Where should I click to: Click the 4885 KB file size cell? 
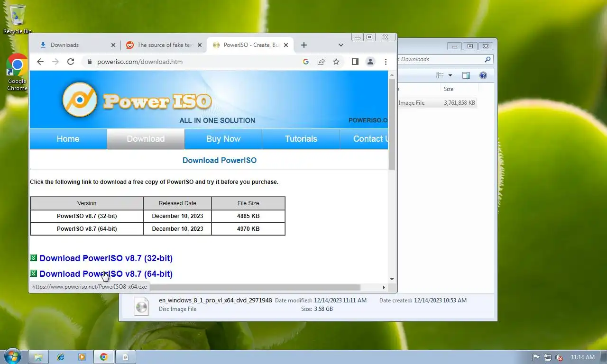[248, 216]
